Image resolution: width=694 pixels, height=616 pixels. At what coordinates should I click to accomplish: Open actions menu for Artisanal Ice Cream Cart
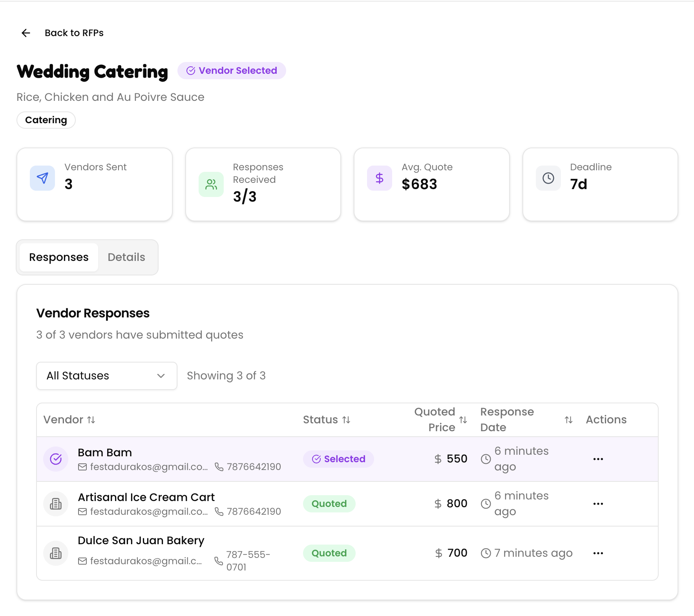tap(598, 504)
